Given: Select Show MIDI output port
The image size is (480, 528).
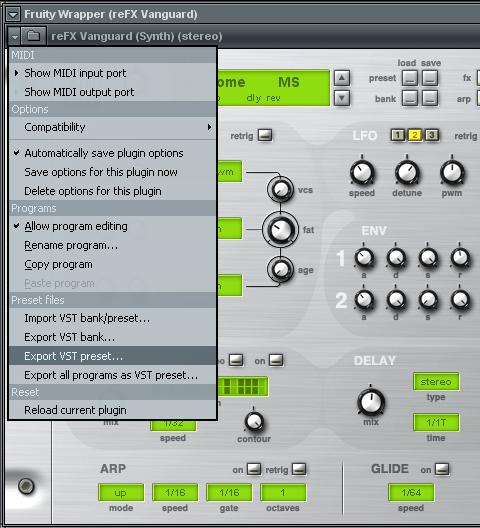Looking at the screenshot, I should (x=113, y=92).
